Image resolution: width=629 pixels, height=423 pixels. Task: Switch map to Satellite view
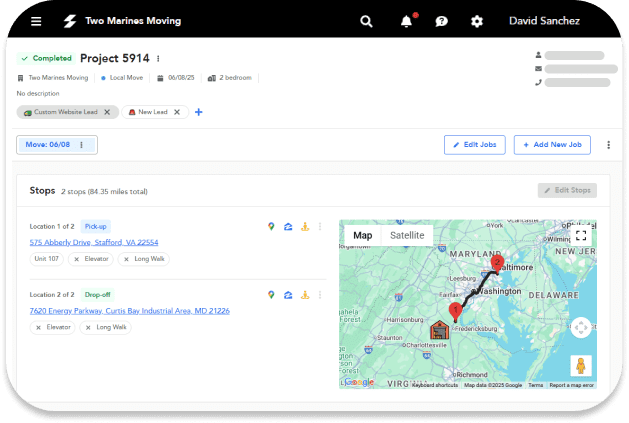(407, 236)
